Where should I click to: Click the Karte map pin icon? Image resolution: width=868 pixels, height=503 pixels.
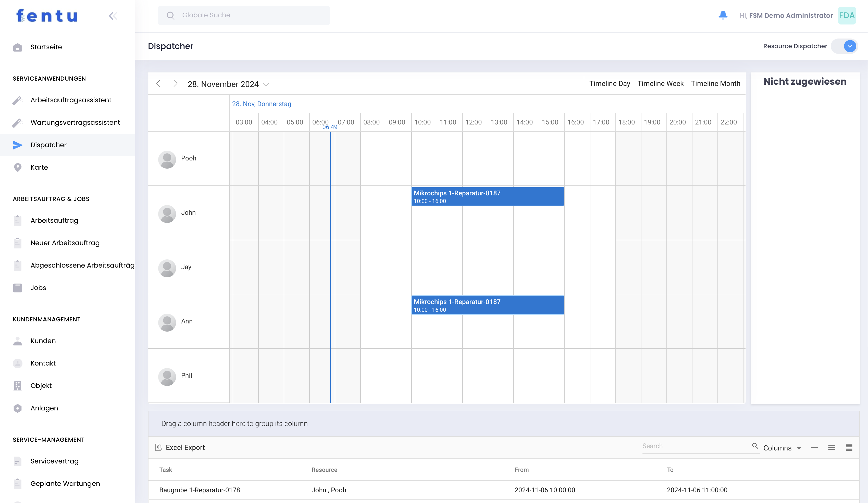(x=18, y=167)
